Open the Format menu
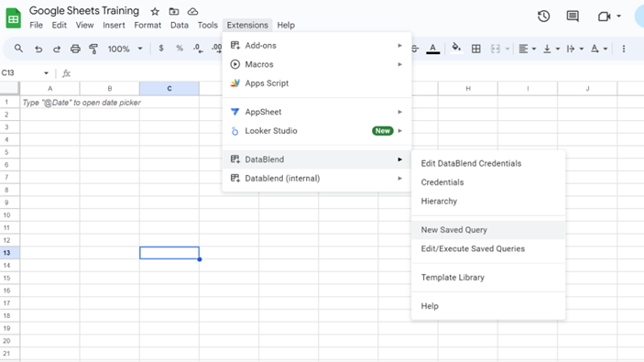Screen dimensions: 644x362 (x=147, y=26)
